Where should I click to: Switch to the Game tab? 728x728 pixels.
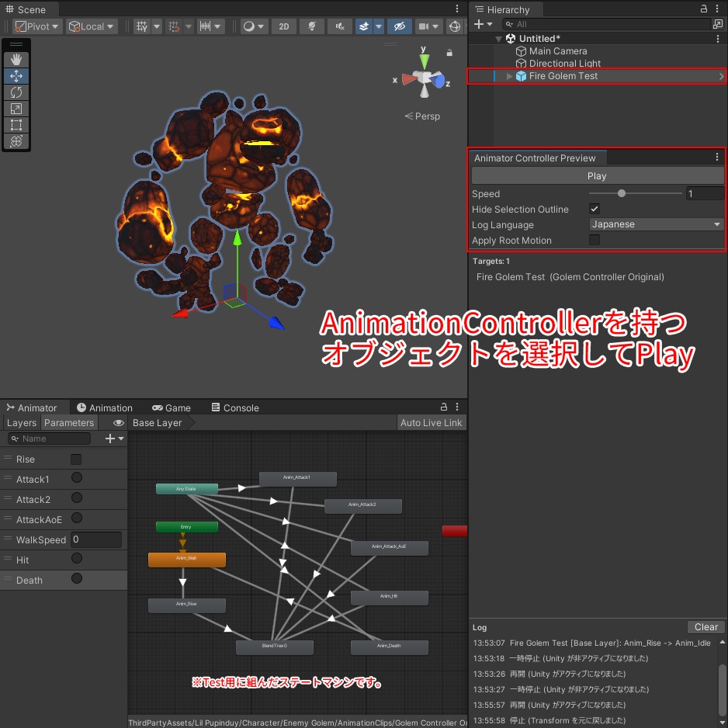172,407
